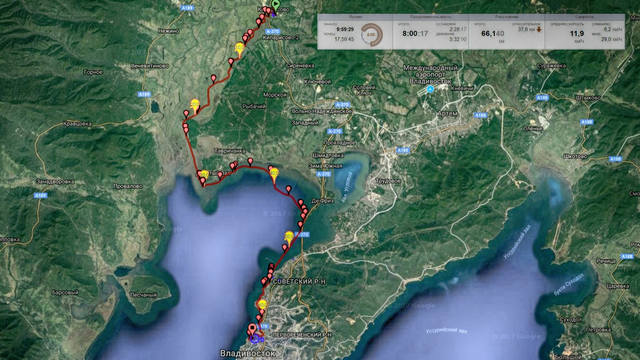This screenshot has height=360, width=640.
Task: Click the Занадворовка place label
Action: pyautogui.click(x=55, y=182)
